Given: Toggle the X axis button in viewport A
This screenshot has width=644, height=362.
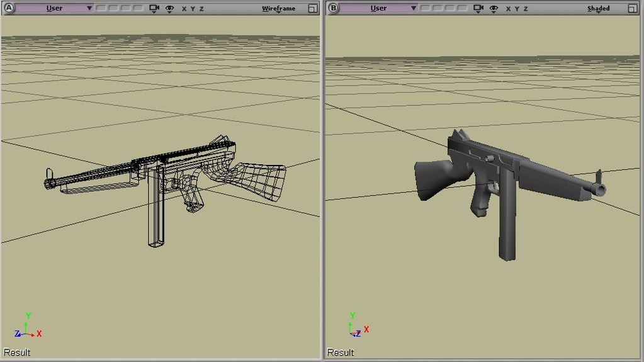Looking at the screenshot, I should (x=184, y=9).
